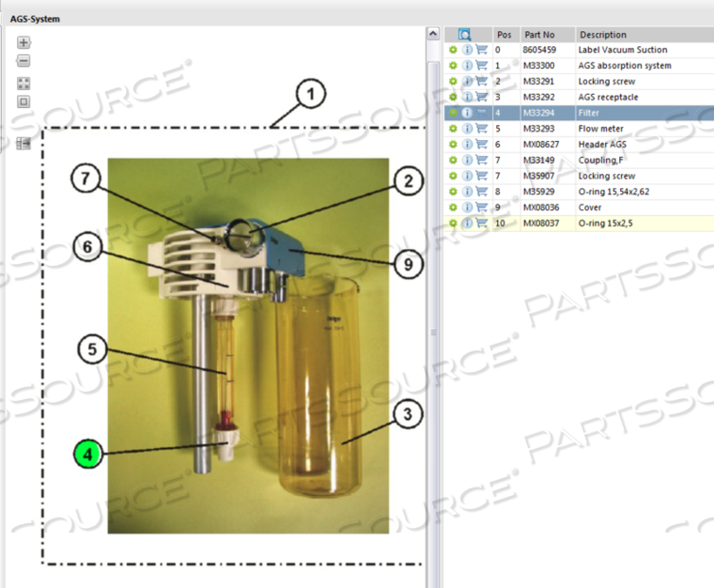714x588 pixels.
Task: Click the magnifier search icon in table header
Action: tap(465, 35)
